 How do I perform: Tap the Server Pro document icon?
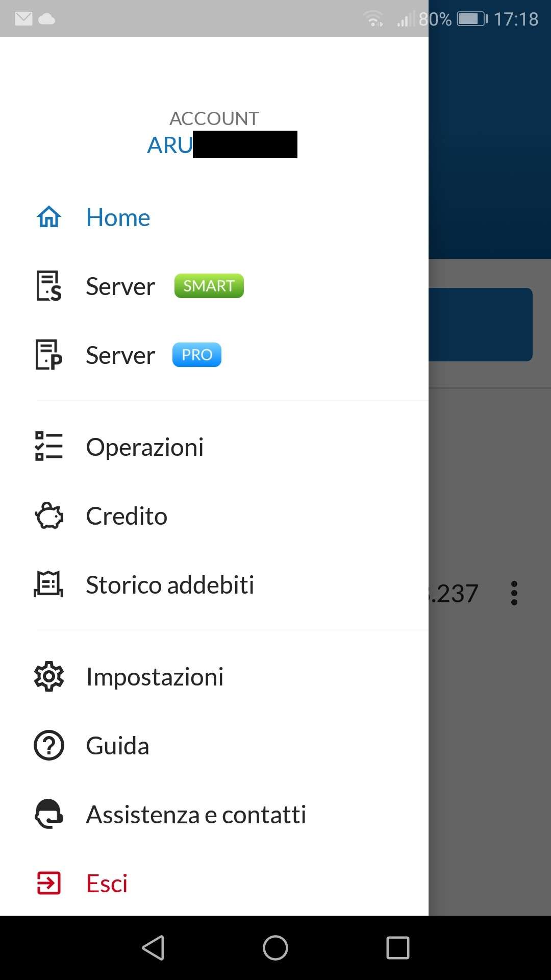pyautogui.click(x=49, y=355)
